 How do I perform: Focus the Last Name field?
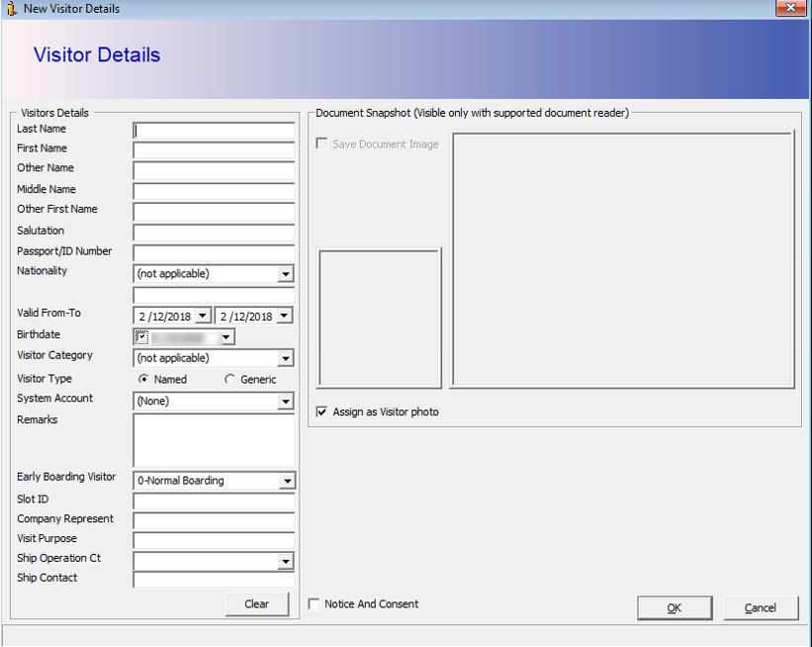[214, 131]
